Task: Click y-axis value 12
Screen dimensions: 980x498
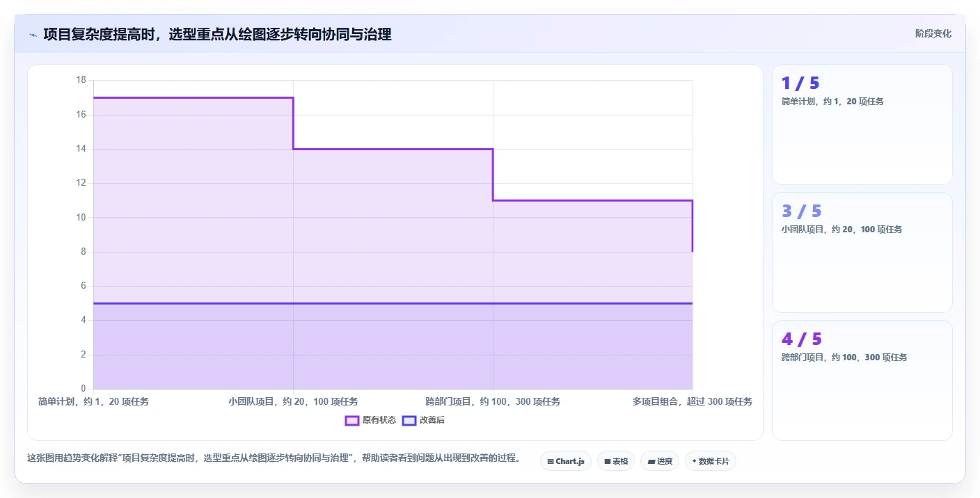Action: [81, 183]
